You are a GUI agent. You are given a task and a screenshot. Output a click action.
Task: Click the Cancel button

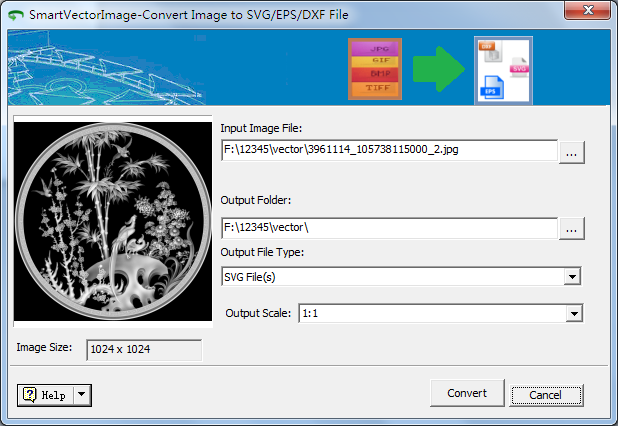coord(546,395)
